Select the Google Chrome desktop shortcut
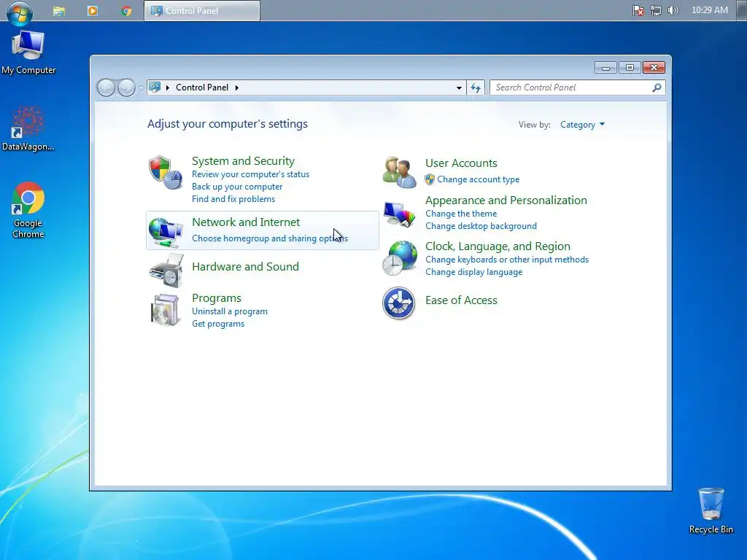 point(28,210)
